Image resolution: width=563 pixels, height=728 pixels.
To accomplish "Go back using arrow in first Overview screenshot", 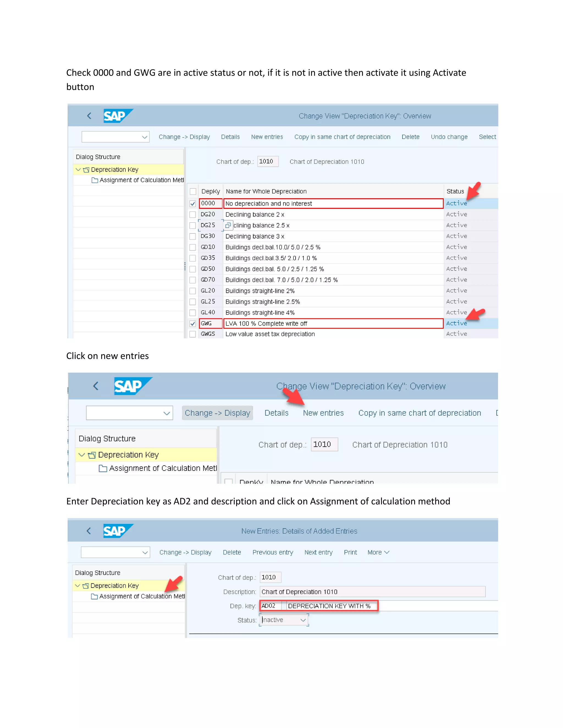I will (89, 116).
